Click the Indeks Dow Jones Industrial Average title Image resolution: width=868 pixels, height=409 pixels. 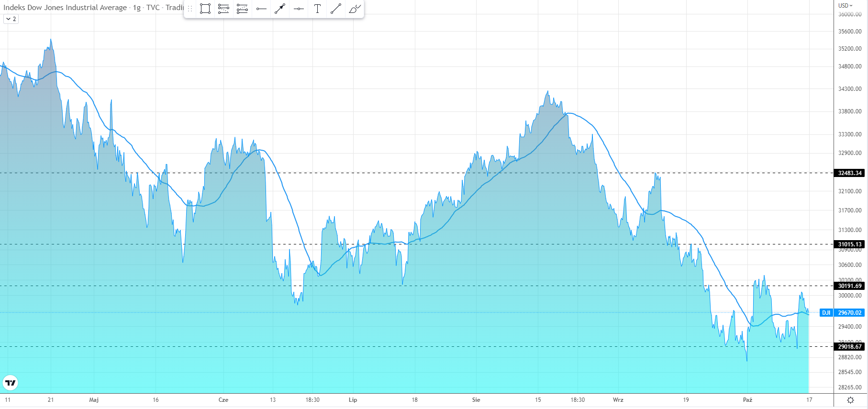pos(65,8)
